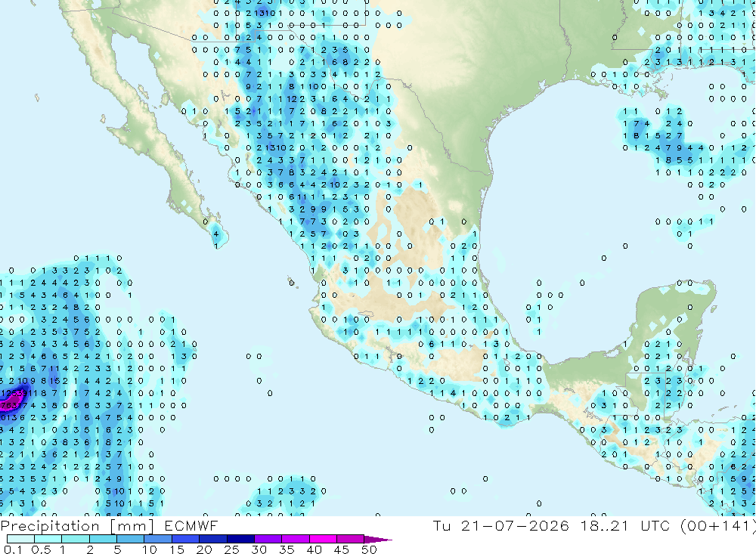The height and width of the screenshot is (554, 756).
Task: Click the 35–40 mm purple legend box
Action: pyautogui.click(x=296, y=539)
